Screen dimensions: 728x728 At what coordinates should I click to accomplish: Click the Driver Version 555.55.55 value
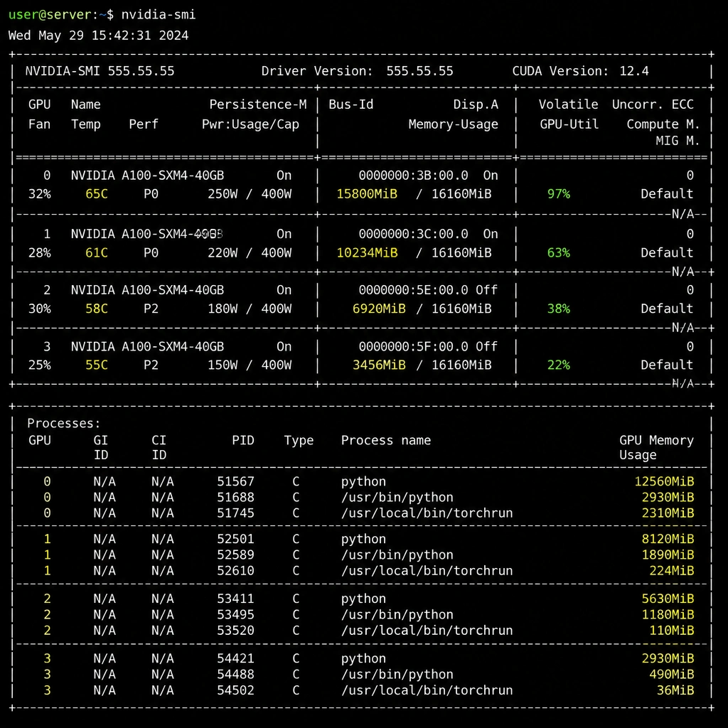[x=419, y=71]
